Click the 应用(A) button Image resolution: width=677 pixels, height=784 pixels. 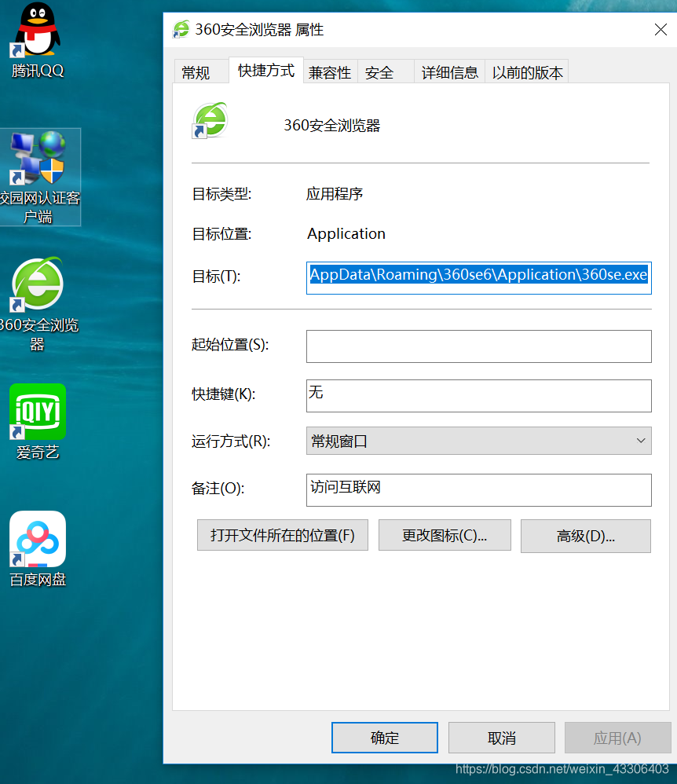[x=617, y=737]
